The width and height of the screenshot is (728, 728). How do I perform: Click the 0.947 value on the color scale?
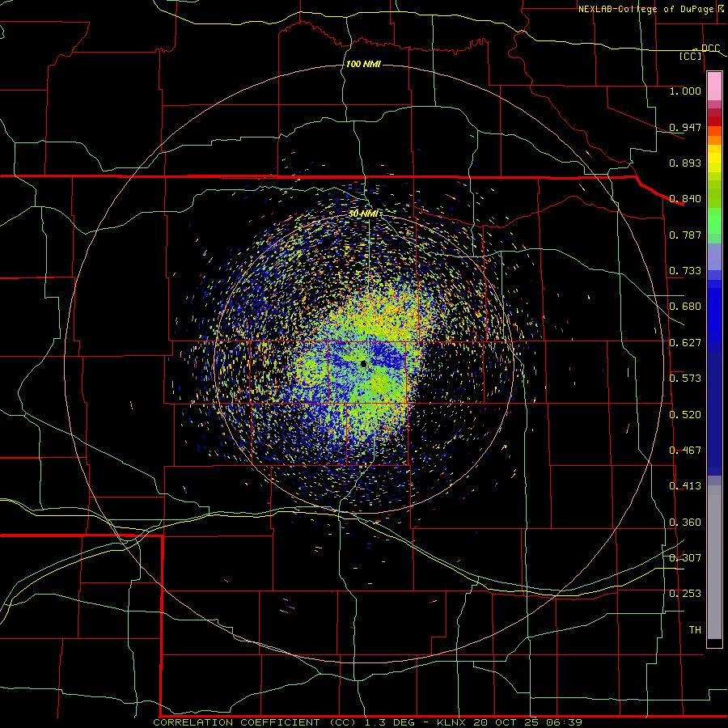[x=685, y=127]
